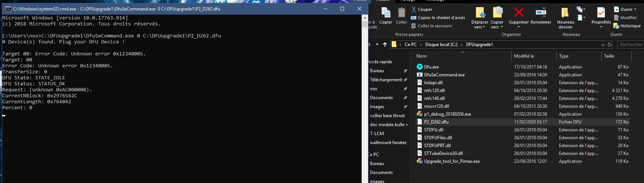Click the refresh icon in address bar

click(610, 45)
